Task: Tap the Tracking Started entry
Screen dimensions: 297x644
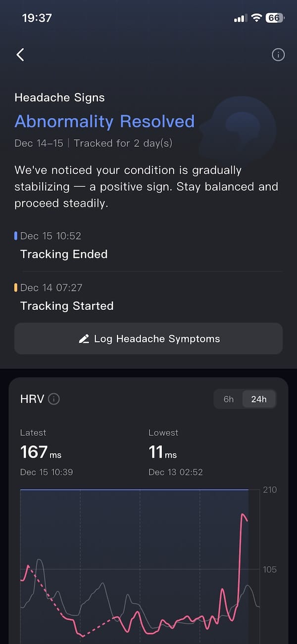Action: pyautogui.click(x=67, y=306)
